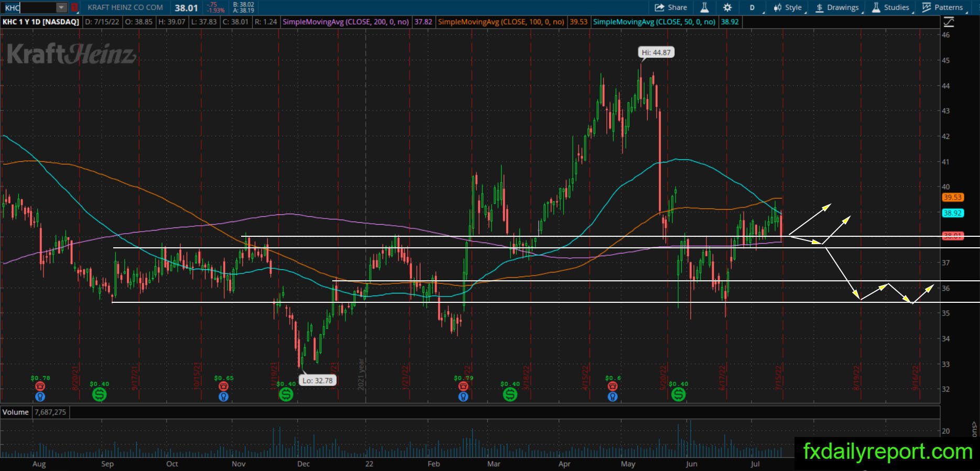Click the O: 38.85 open value
This screenshot has height=471, width=980.
(138, 22)
